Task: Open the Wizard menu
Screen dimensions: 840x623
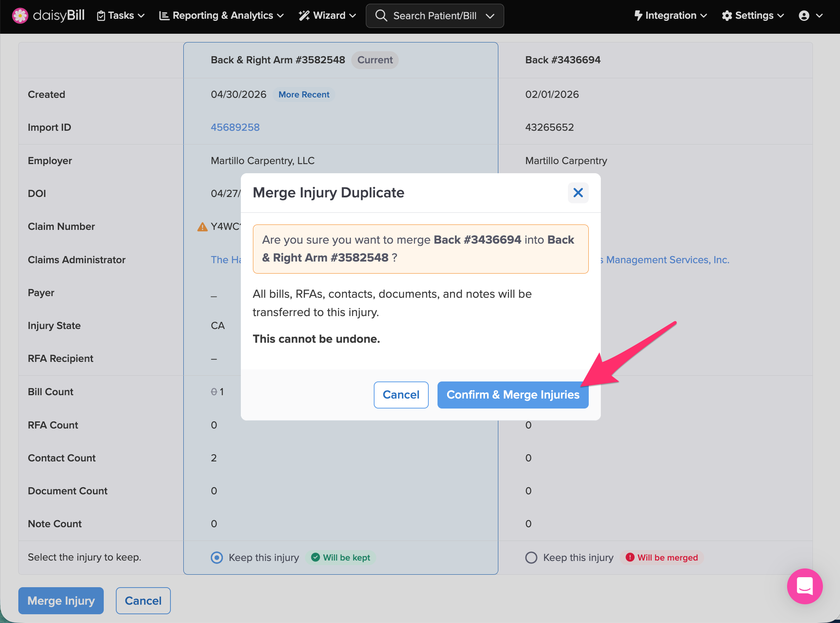Action: 327,16
